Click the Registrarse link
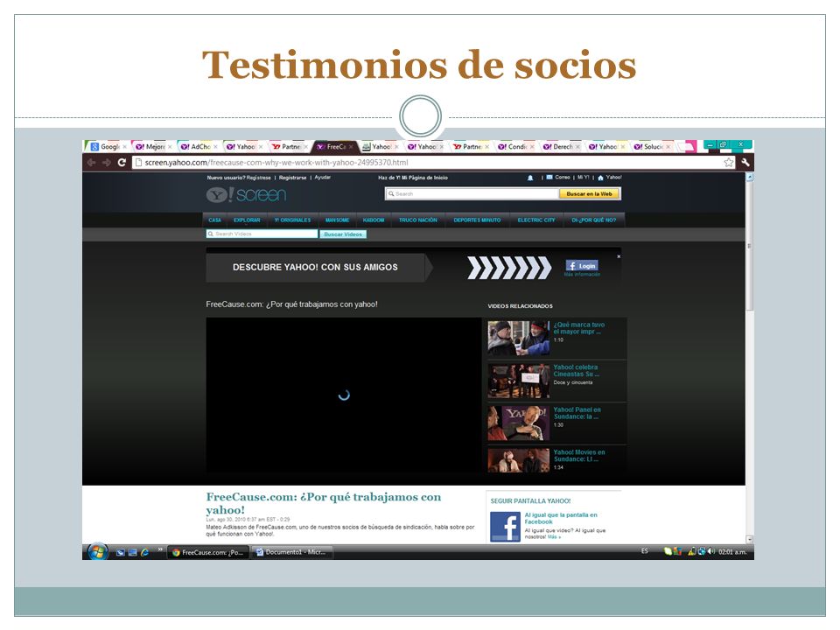This screenshot has height=630, width=840. point(292,178)
